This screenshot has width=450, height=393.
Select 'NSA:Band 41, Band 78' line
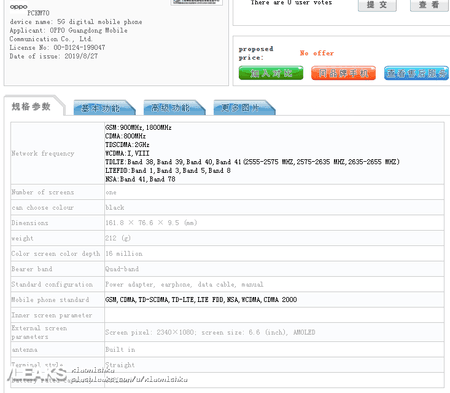coord(140,179)
